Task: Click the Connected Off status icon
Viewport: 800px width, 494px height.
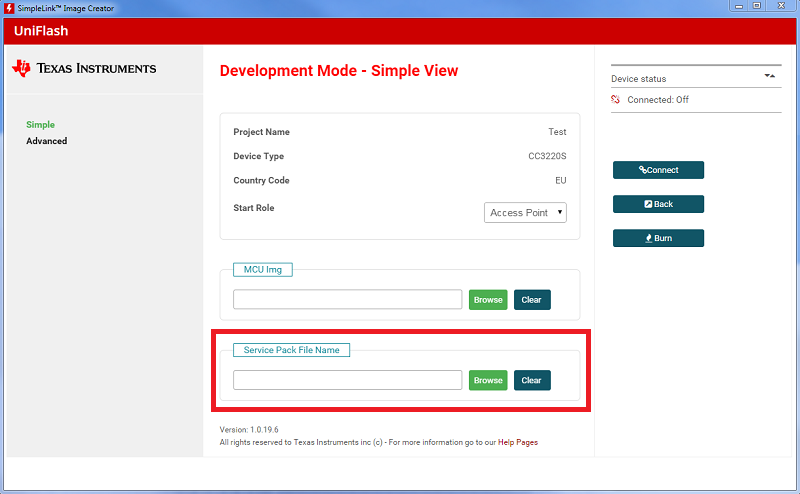Action: pos(617,100)
